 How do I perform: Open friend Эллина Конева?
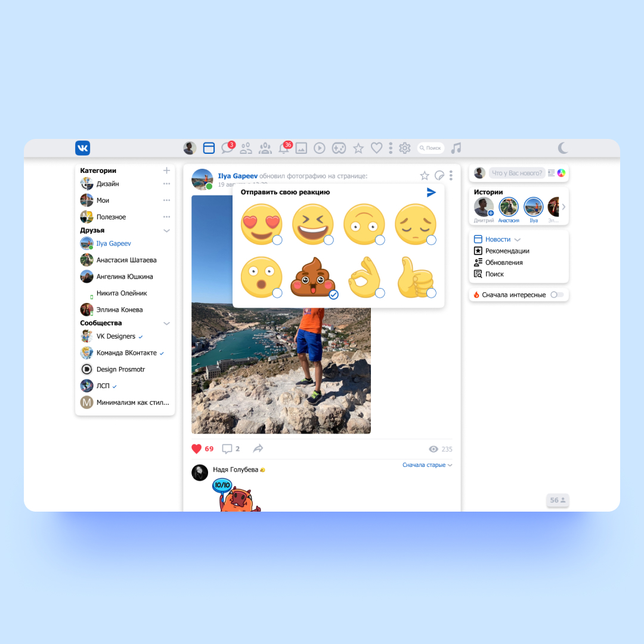coord(112,309)
